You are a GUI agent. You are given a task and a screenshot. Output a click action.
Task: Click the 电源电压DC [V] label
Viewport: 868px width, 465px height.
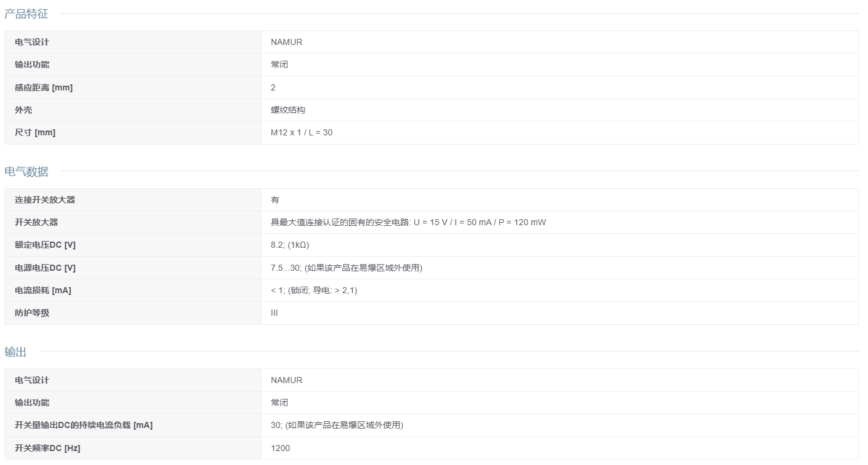45,268
